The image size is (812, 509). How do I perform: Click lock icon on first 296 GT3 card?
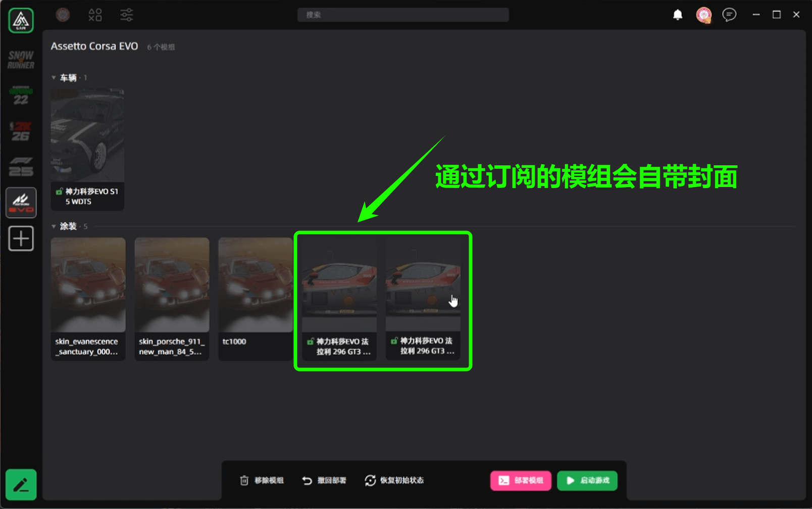tap(311, 342)
